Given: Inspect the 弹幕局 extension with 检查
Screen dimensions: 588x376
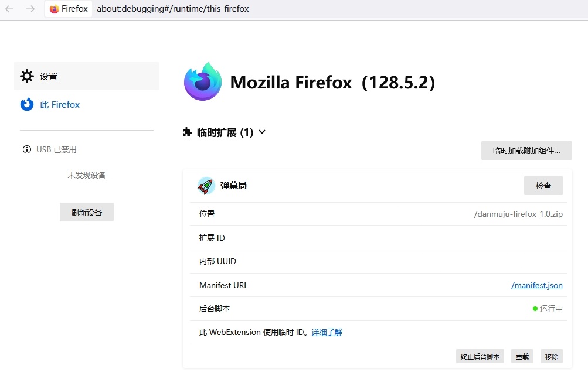Looking at the screenshot, I should (543, 186).
